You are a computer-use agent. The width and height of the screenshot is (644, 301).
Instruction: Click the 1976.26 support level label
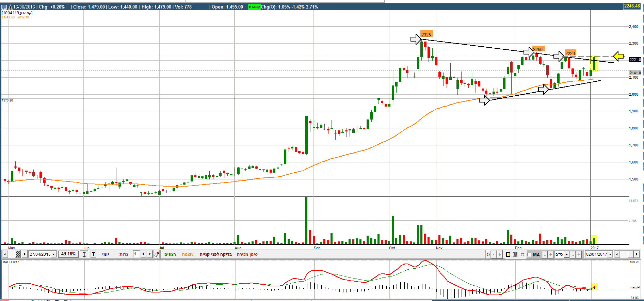coord(7,100)
